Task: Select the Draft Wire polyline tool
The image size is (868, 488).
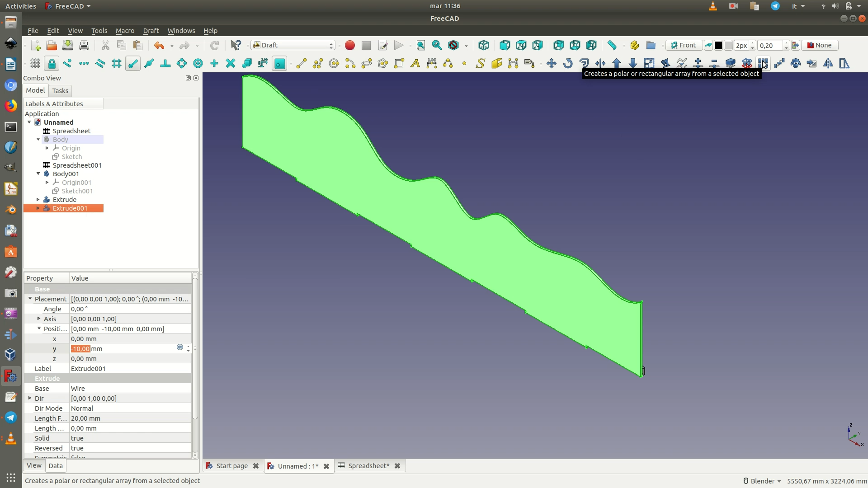Action: coord(318,63)
